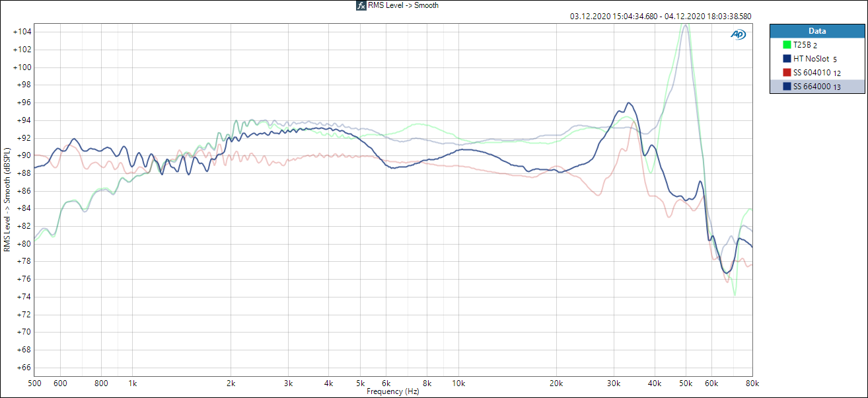Click the red swatch next to SS 604010
This screenshot has width=868, height=398.
pos(787,73)
